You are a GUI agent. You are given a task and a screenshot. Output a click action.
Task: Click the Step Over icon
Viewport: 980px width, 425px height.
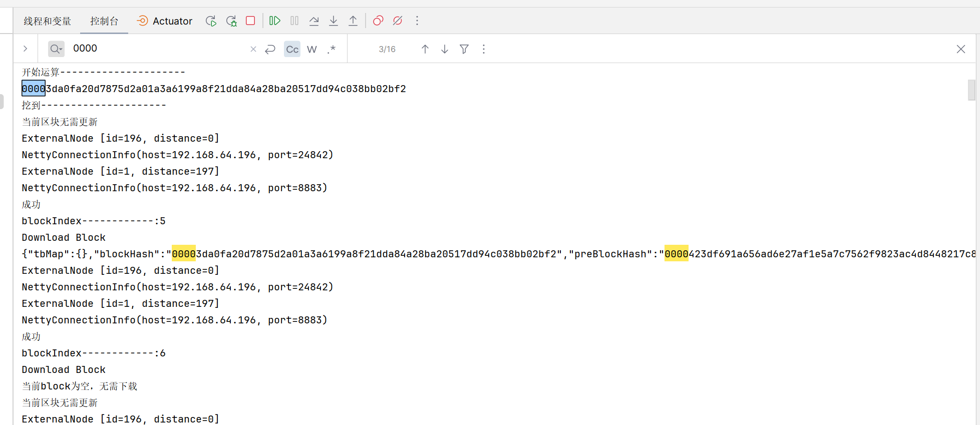(x=314, y=21)
